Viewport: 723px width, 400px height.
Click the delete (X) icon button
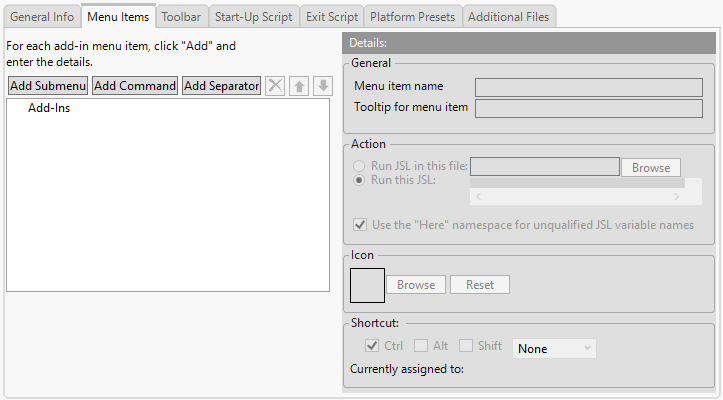coord(275,86)
